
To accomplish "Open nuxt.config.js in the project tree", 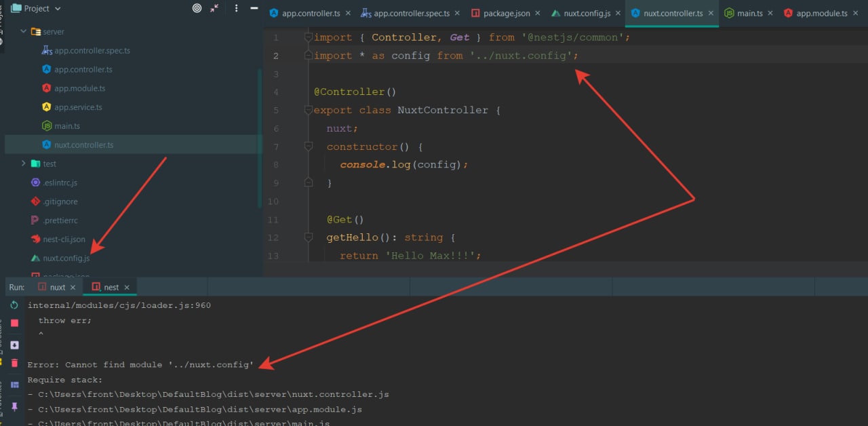I will click(x=66, y=258).
